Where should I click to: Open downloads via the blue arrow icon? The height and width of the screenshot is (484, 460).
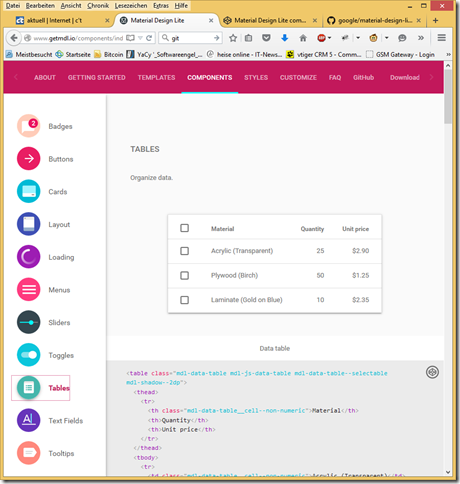(x=284, y=38)
